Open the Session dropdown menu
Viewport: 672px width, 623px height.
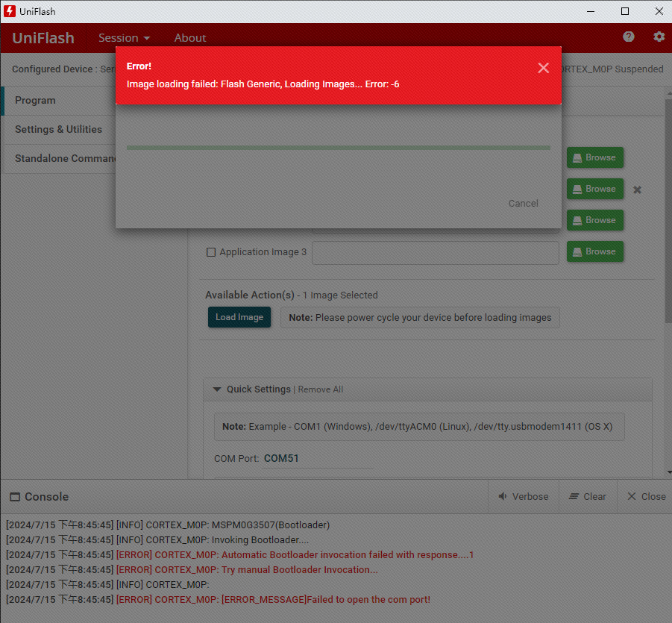(x=124, y=38)
